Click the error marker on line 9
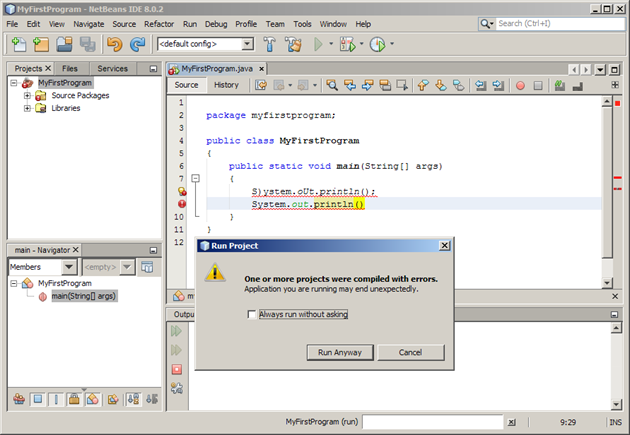The width and height of the screenshot is (630, 435). pos(182,203)
